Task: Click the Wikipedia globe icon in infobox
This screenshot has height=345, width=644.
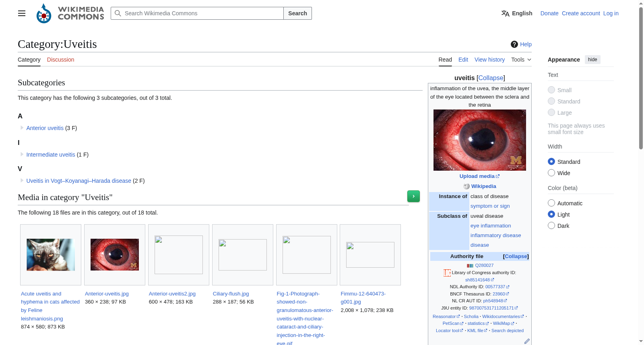Action: tap(466, 186)
